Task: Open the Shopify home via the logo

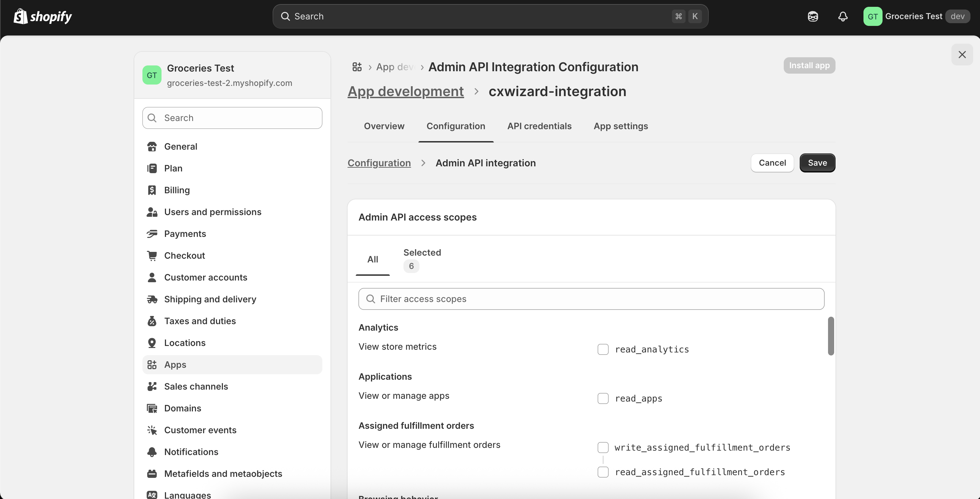Action: (x=42, y=16)
